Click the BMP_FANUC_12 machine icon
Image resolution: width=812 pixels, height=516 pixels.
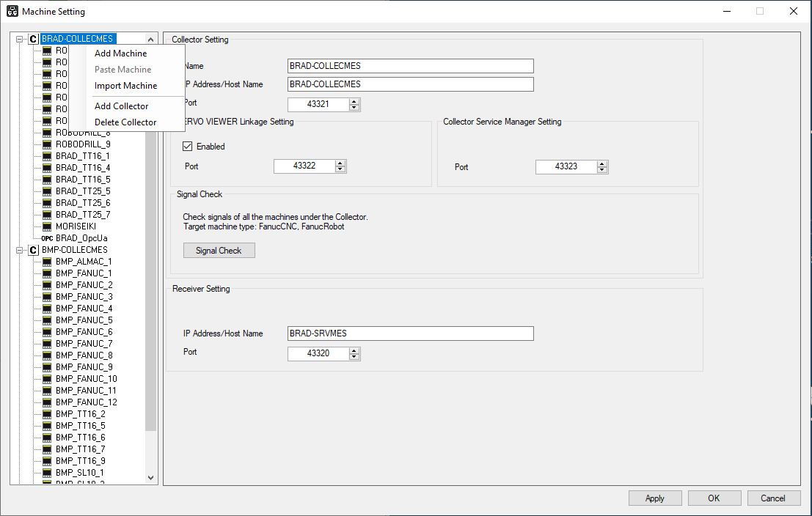(47, 402)
